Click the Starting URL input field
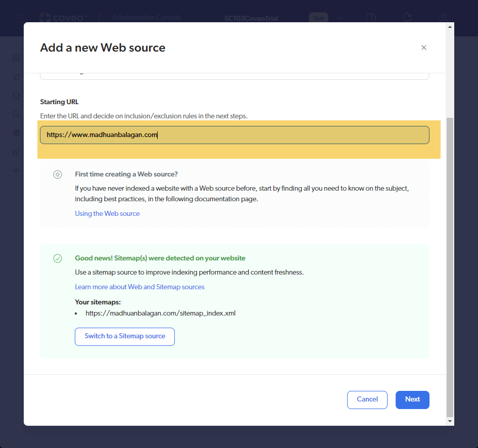478x448 pixels. pos(234,135)
